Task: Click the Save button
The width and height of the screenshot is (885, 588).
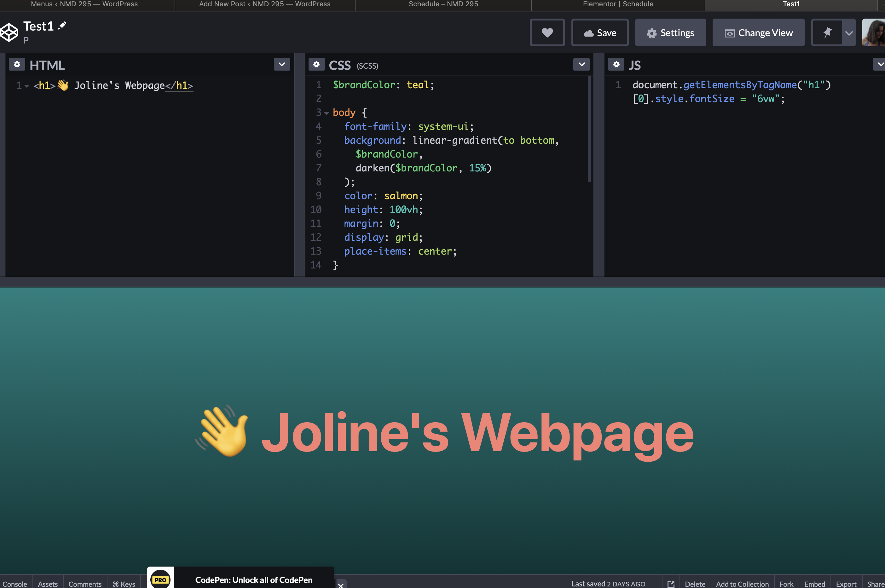Action: pyautogui.click(x=600, y=33)
